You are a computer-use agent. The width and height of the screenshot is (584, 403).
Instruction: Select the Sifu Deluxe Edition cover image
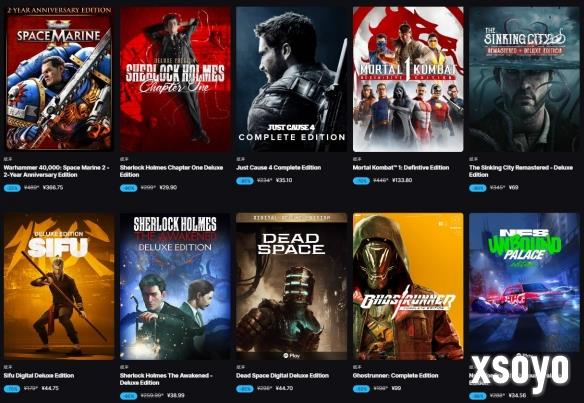59,286
